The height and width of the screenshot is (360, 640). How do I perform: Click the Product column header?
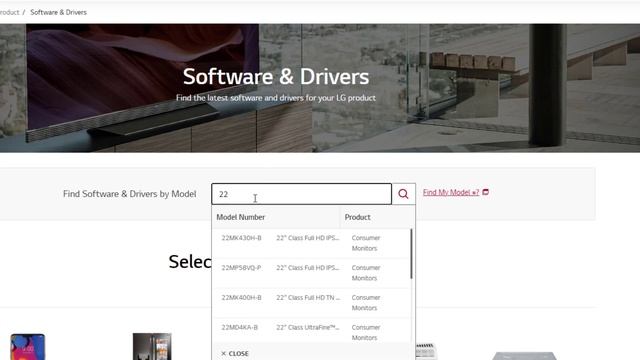click(358, 217)
